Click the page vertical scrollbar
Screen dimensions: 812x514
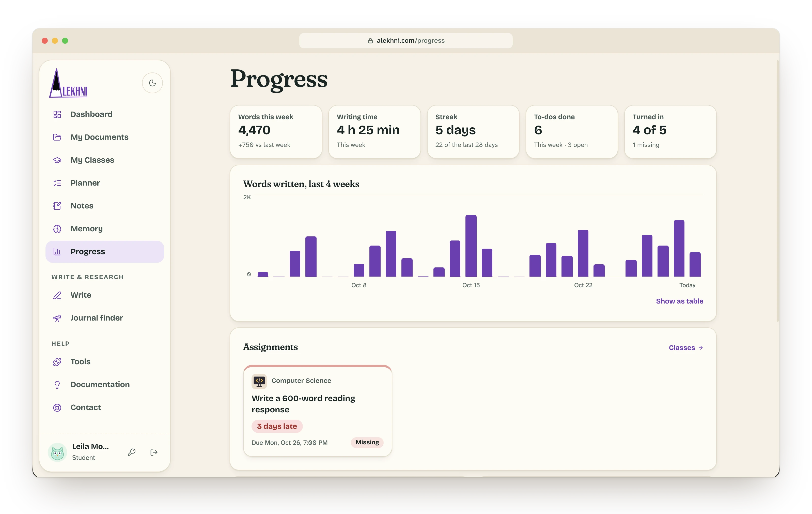(x=778, y=191)
